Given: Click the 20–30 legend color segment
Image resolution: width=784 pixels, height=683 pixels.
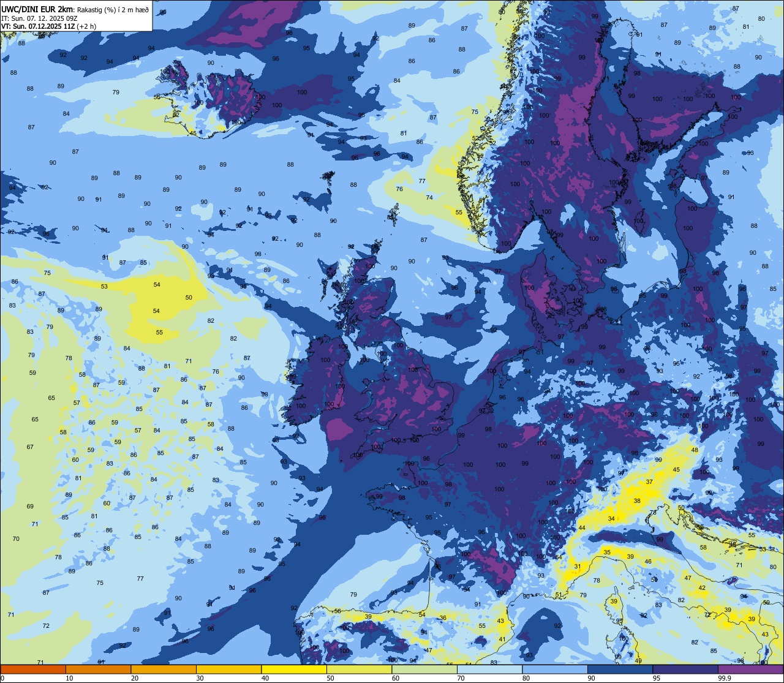Looking at the screenshot, I should coord(164,669).
